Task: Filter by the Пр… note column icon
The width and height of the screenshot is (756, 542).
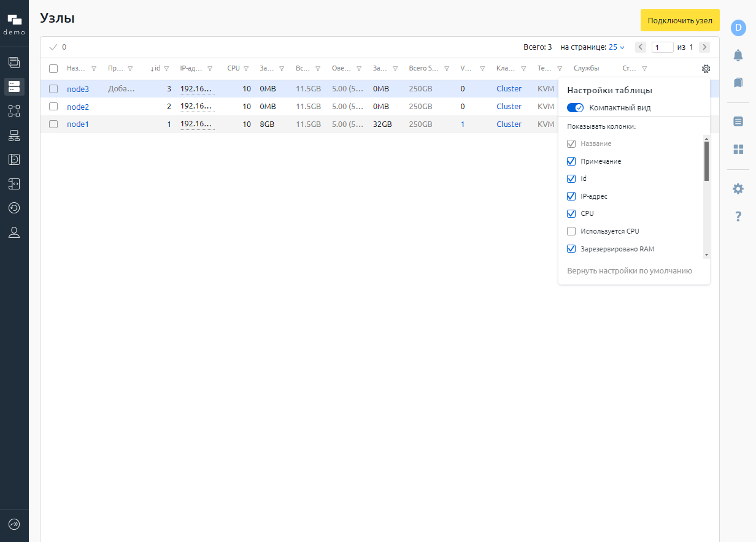Action: pos(130,69)
